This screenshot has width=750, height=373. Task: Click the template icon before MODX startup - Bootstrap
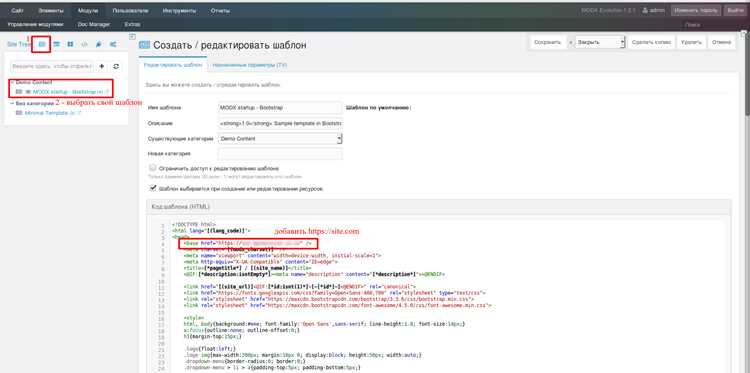19,91
